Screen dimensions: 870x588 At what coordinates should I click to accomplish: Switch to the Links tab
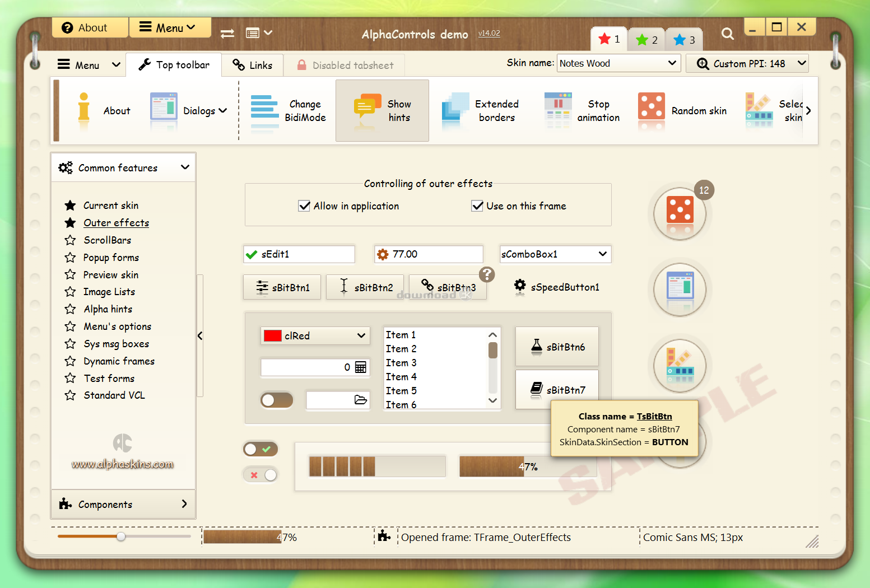(x=252, y=65)
